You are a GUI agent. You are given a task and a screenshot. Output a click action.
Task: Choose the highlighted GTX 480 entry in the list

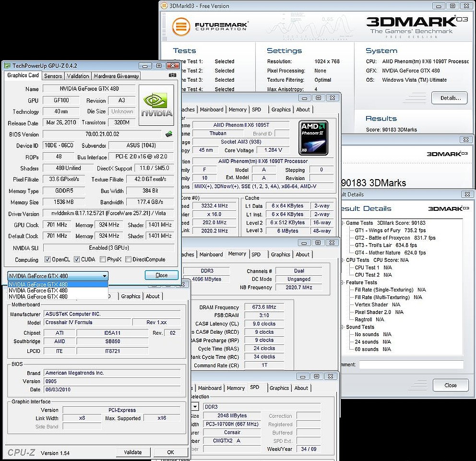[58, 284]
